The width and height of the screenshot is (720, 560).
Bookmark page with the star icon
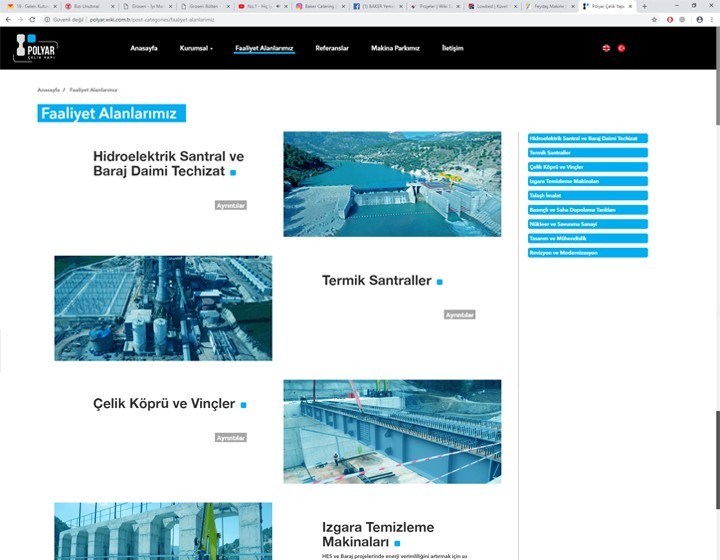654,20
